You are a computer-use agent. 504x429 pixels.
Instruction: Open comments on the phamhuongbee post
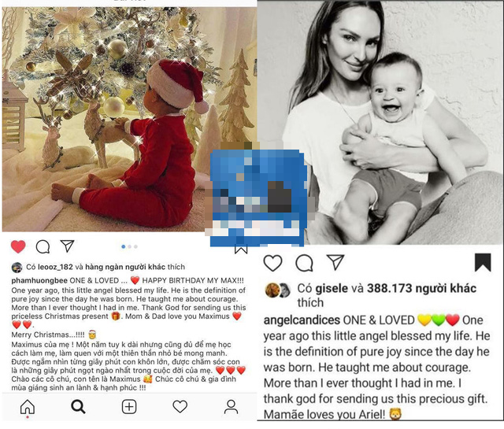point(43,247)
